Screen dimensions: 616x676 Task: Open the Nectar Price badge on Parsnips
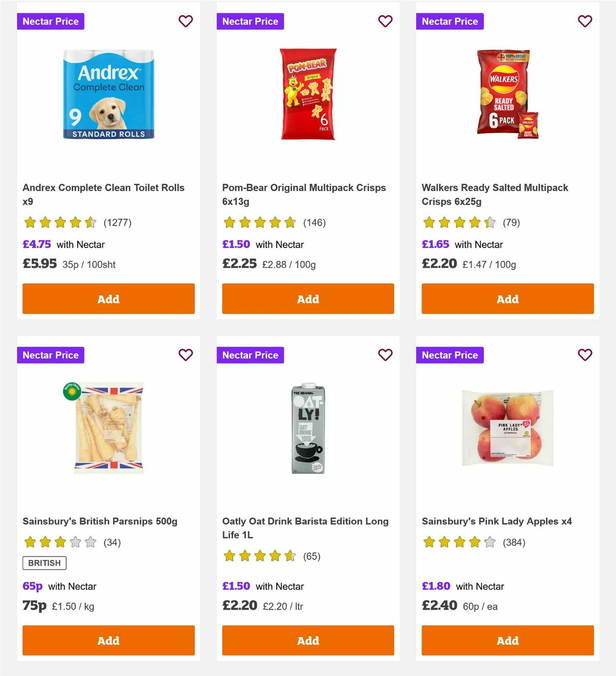click(50, 354)
